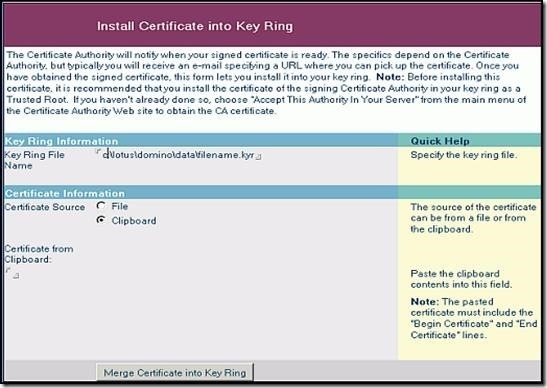Click the Certificate from Clipboard label
547x388 pixels.
pos(39,254)
